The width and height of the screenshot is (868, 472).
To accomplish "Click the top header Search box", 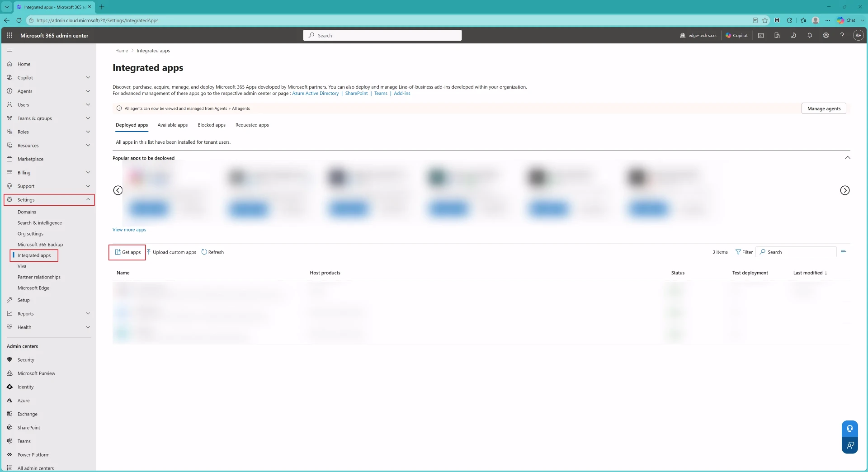I will tap(382, 35).
